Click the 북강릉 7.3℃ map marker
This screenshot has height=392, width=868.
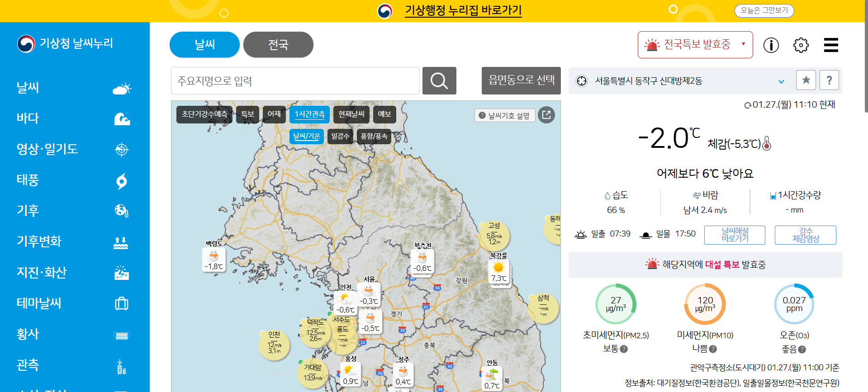[498, 271]
